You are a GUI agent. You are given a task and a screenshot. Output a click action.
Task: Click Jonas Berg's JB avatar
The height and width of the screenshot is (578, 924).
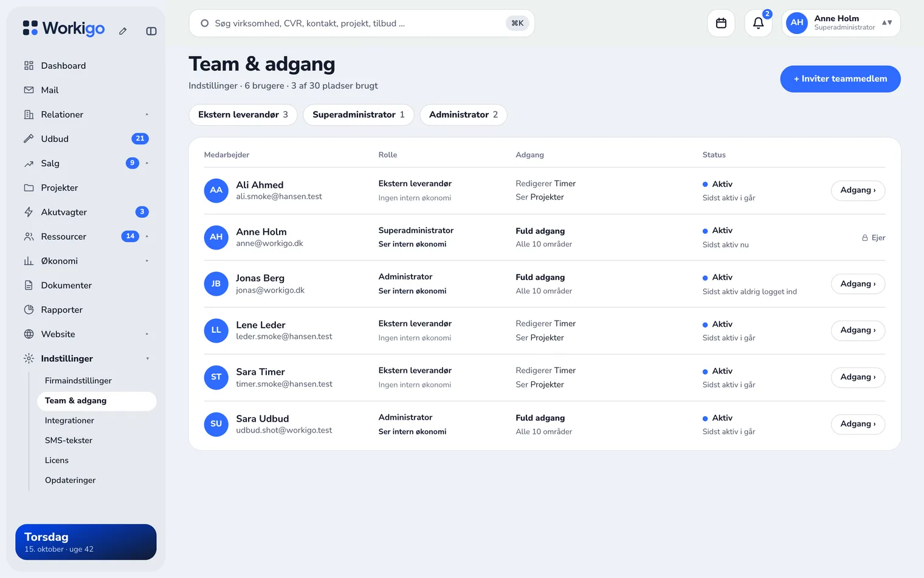(216, 284)
